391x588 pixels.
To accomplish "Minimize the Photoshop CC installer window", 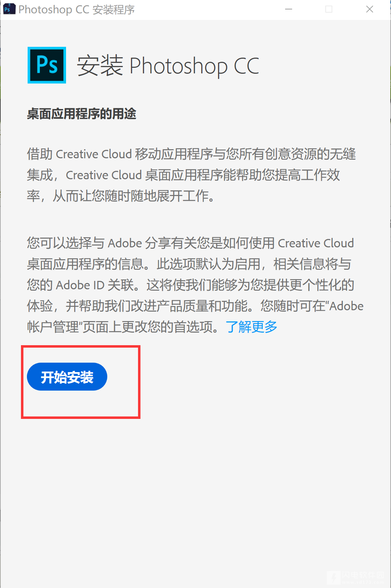I will click(289, 9).
